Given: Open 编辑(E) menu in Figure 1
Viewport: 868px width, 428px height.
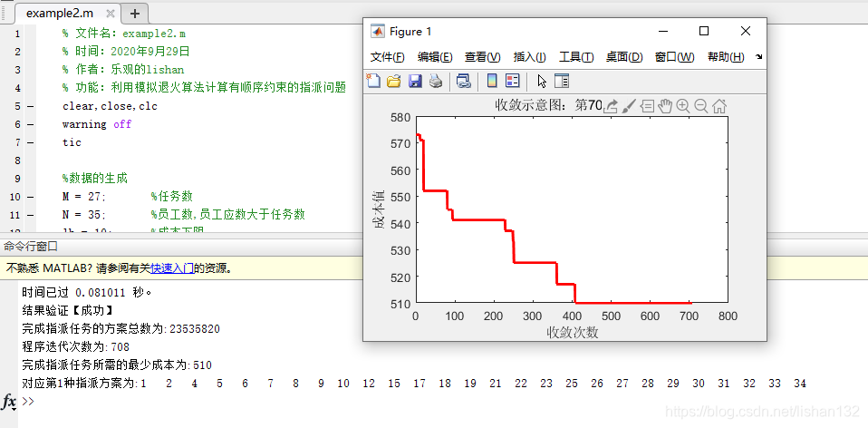Looking at the screenshot, I should [435, 57].
